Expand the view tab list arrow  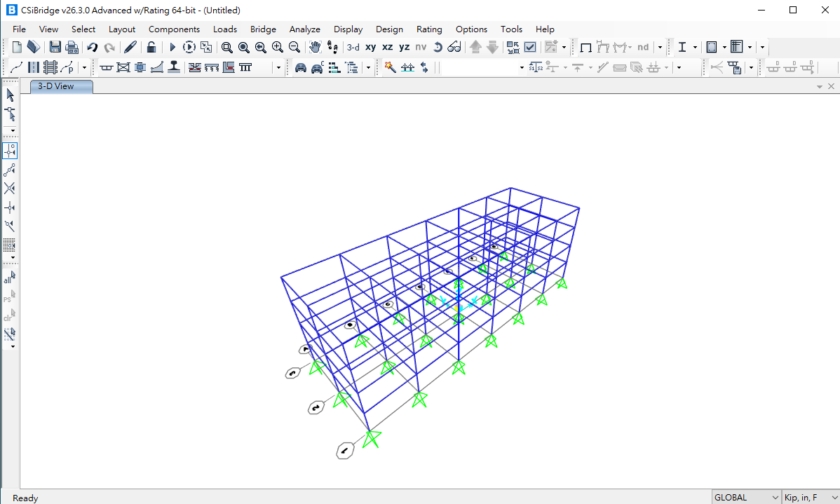pos(819,87)
